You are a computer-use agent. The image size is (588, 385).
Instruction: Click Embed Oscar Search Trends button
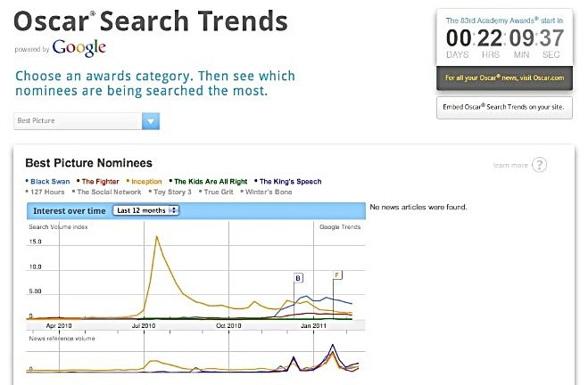coord(504,108)
